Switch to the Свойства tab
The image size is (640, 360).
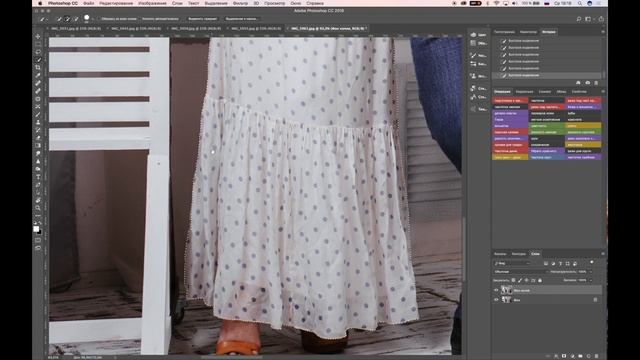click(x=579, y=92)
